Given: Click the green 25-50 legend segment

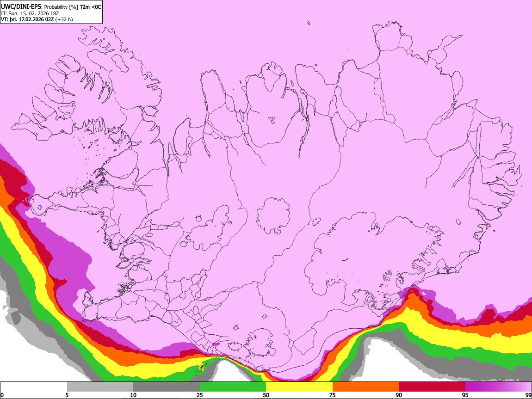Looking at the screenshot, I should tap(233, 387).
